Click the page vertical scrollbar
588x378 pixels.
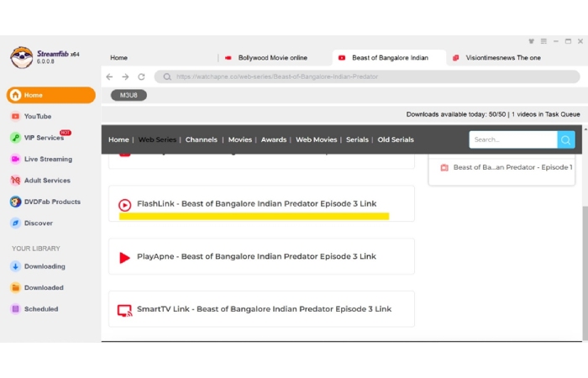click(x=585, y=273)
